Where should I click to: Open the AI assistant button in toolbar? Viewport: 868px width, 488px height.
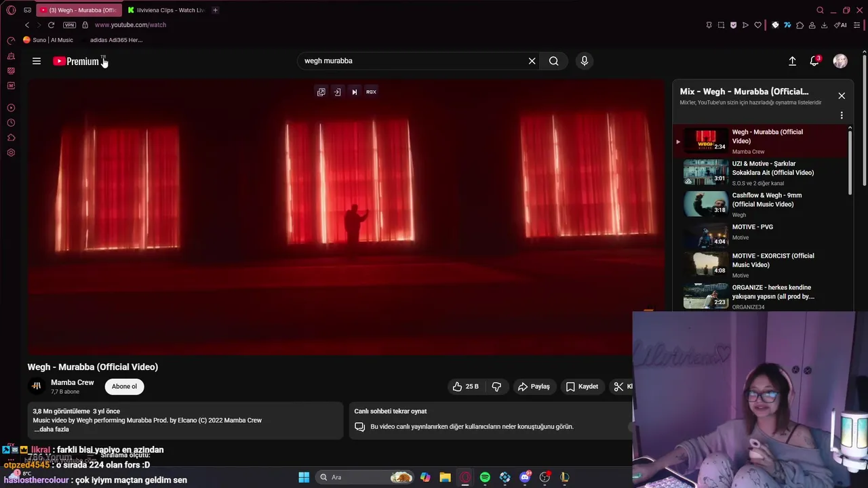[x=840, y=25]
